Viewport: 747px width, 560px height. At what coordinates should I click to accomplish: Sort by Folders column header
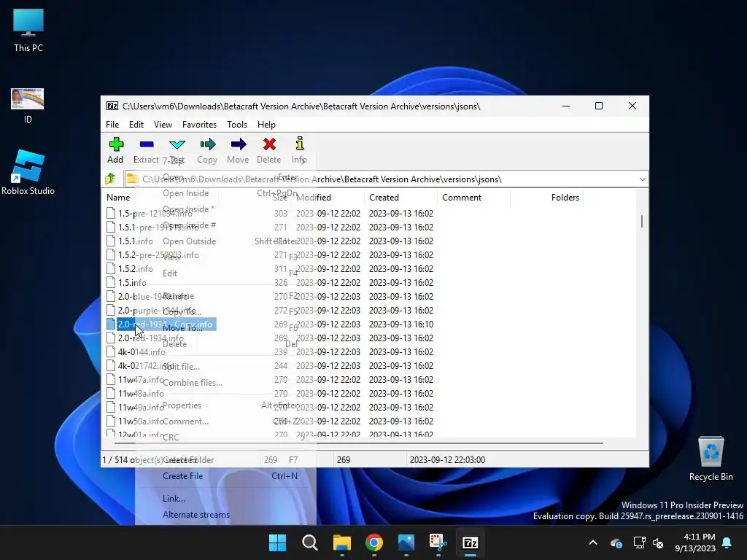(565, 197)
